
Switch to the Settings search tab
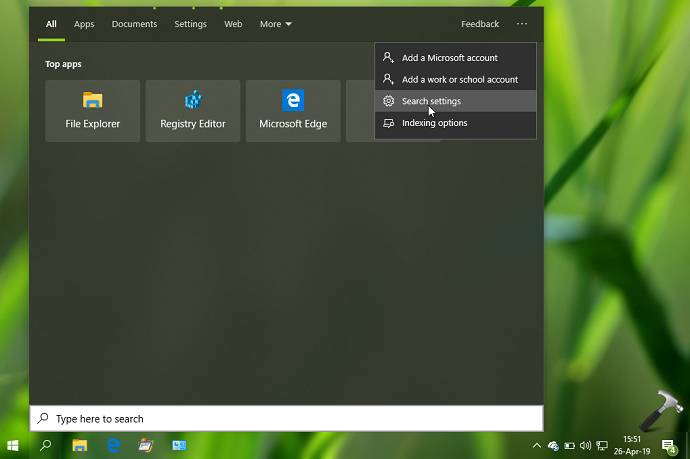pos(190,24)
